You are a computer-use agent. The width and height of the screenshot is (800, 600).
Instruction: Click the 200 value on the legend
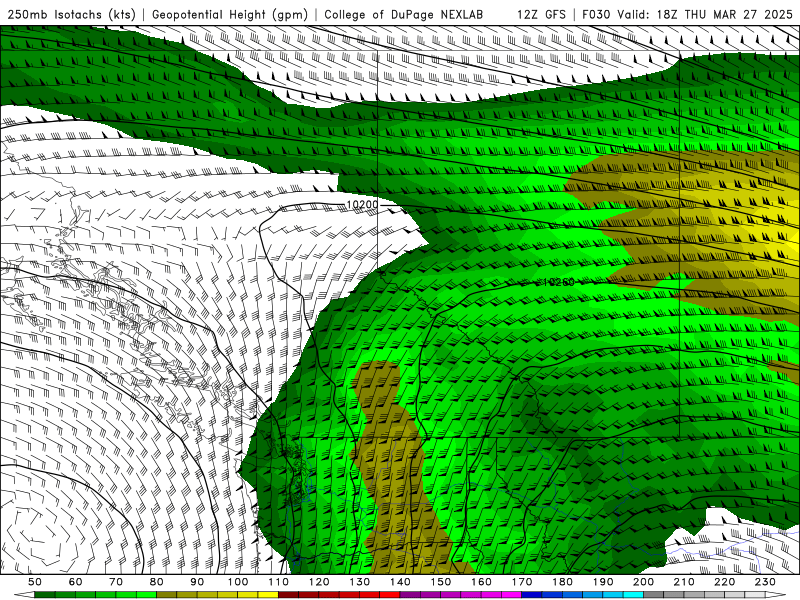(643, 582)
